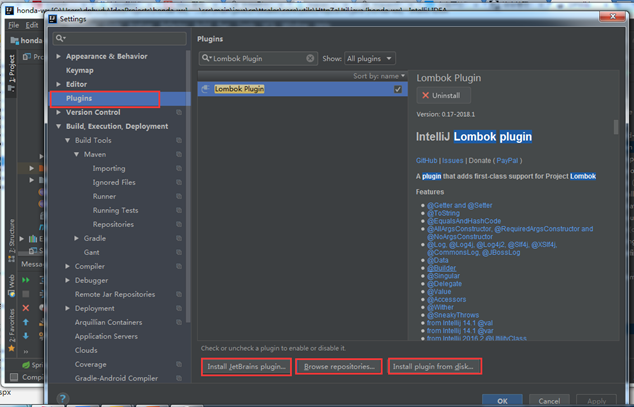Click the settings tree scrollbar
This screenshot has width=634, height=407.
click(x=188, y=186)
